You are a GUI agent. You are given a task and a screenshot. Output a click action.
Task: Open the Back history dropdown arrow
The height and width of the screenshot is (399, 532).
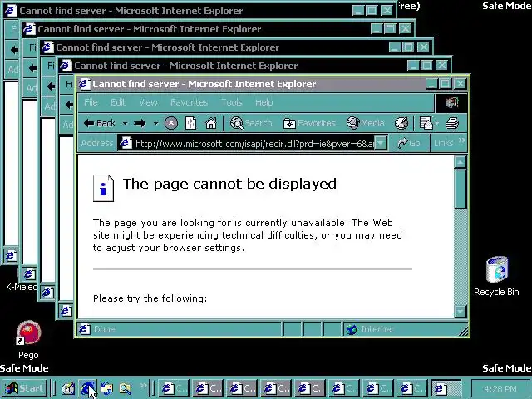point(126,123)
